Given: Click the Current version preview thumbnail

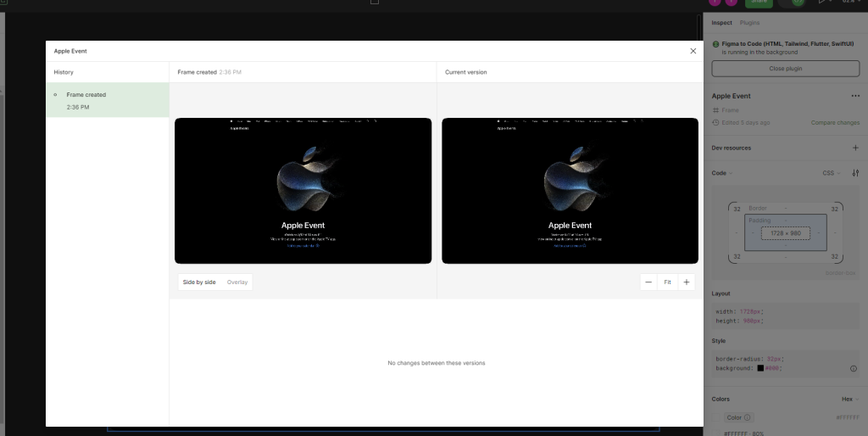Looking at the screenshot, I should pos(570,191).
